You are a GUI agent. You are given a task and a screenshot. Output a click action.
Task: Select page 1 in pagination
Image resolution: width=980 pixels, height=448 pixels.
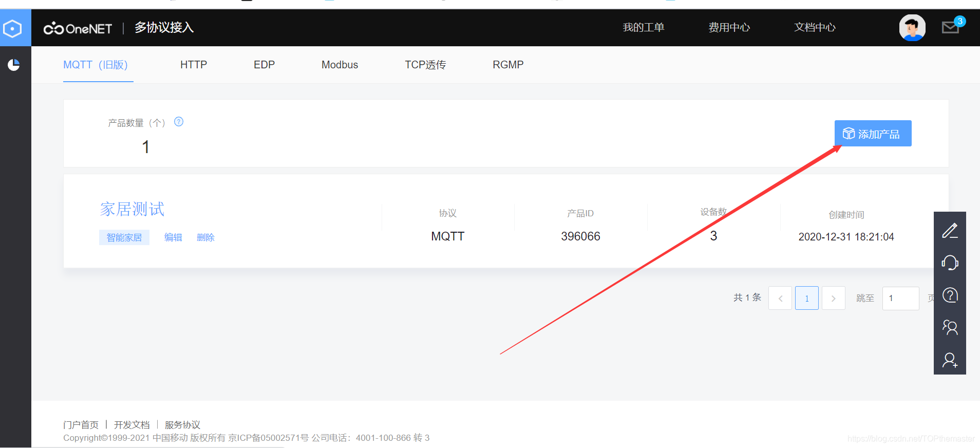(807, 298)
